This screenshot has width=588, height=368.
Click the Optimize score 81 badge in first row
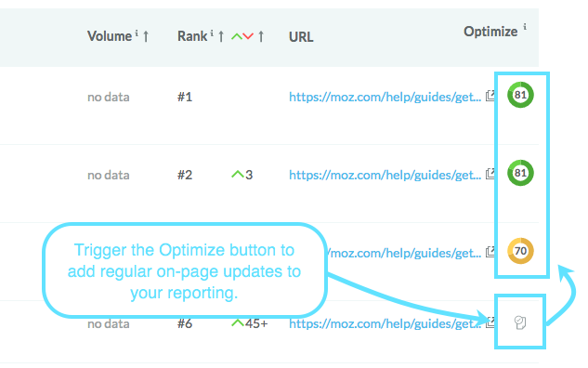[520, 95]
